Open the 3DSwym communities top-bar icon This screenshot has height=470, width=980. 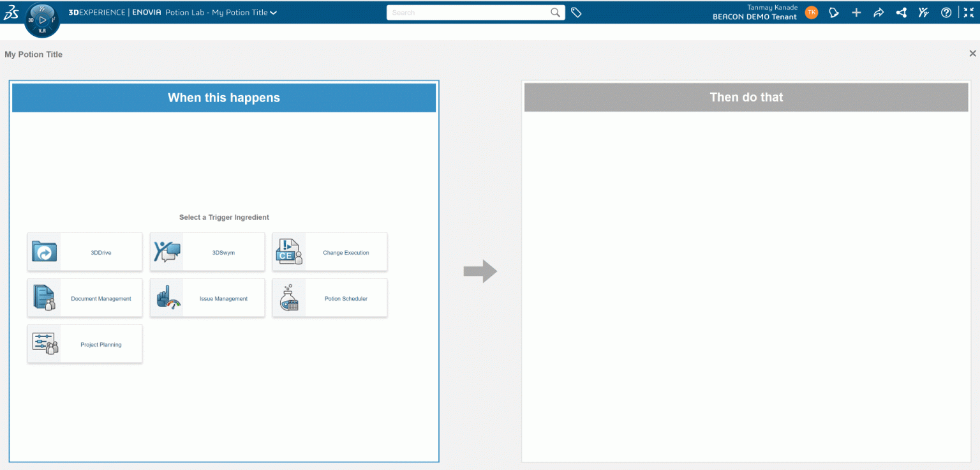[x=923, y=13]
